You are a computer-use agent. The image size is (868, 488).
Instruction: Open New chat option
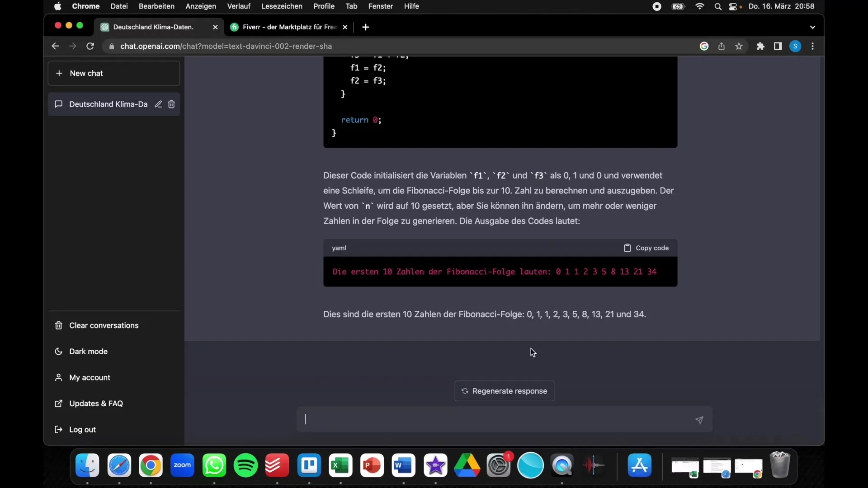coord(114,73)
